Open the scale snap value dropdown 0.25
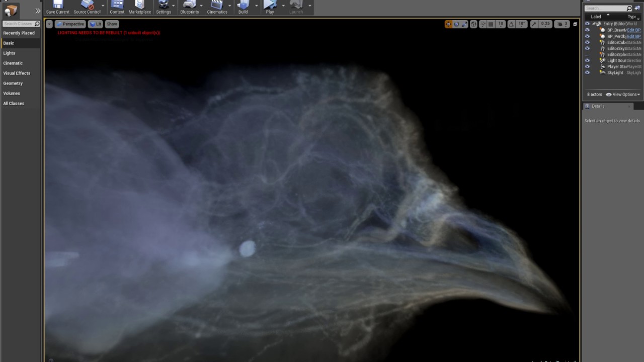Viewport: 644px width, 362px height. (545, 24)
